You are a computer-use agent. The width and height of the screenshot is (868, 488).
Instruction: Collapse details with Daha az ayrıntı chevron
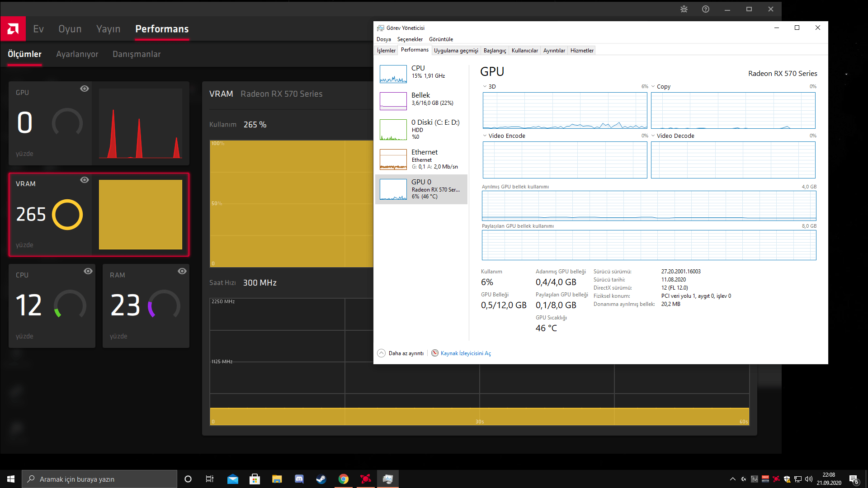(381, 353)
